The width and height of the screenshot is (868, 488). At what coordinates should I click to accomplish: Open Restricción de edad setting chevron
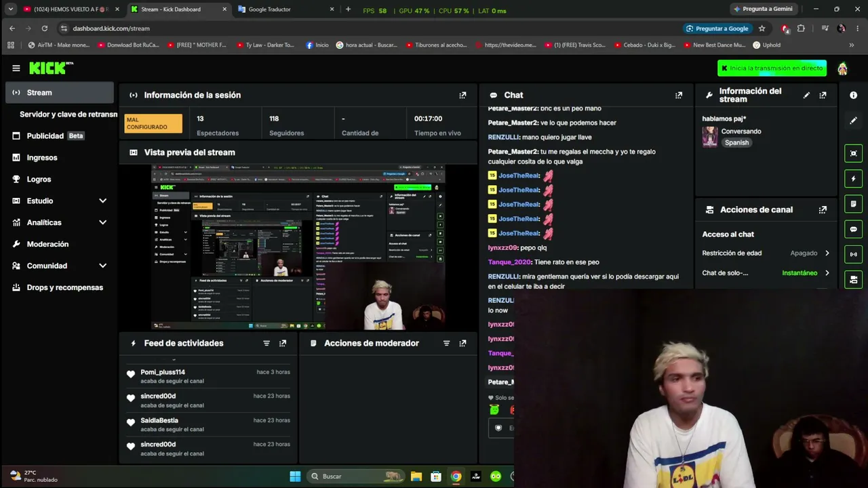click(827, 253)
